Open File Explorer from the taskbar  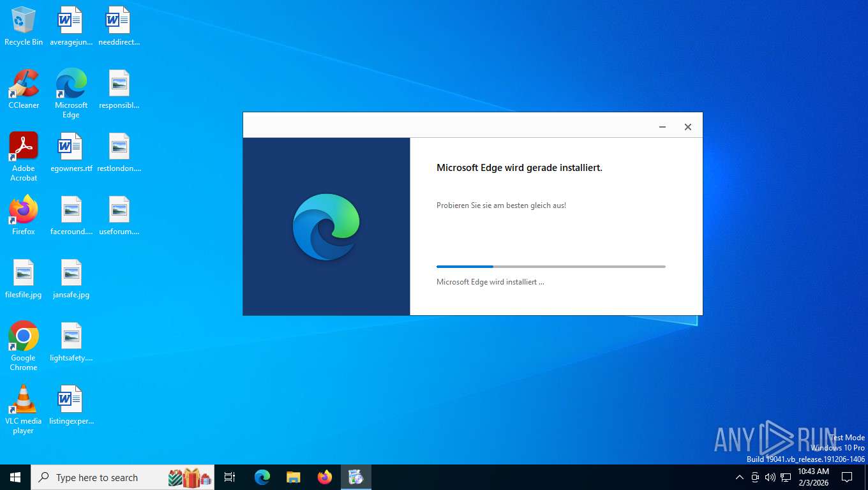click(294, 477)
